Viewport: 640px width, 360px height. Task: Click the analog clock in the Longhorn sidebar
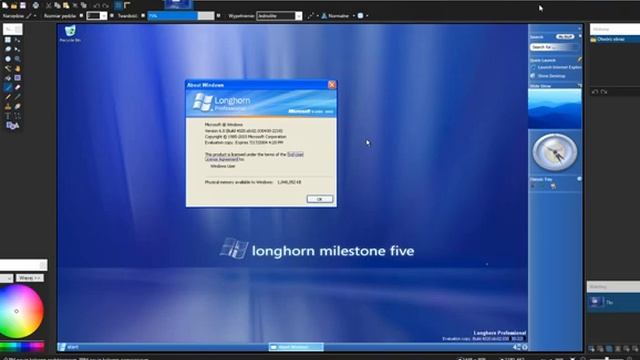pyautogui.click(x=555, y=152)
